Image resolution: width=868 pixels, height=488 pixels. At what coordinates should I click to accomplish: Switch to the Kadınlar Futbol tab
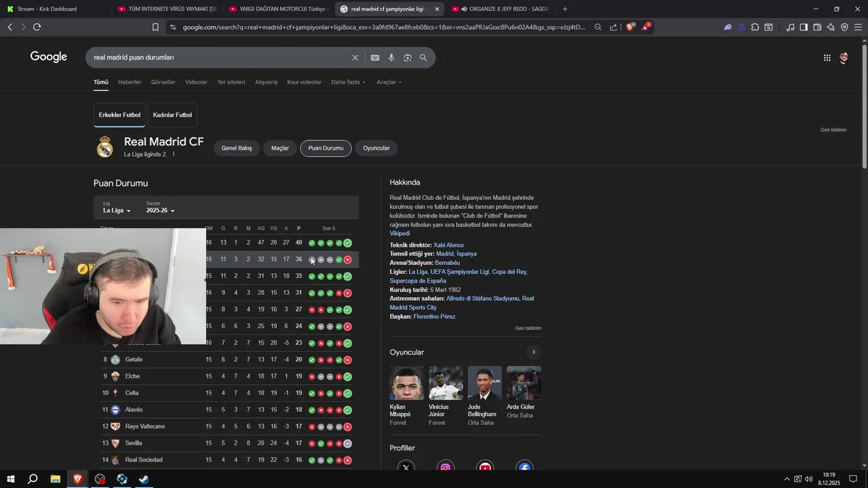172,115
